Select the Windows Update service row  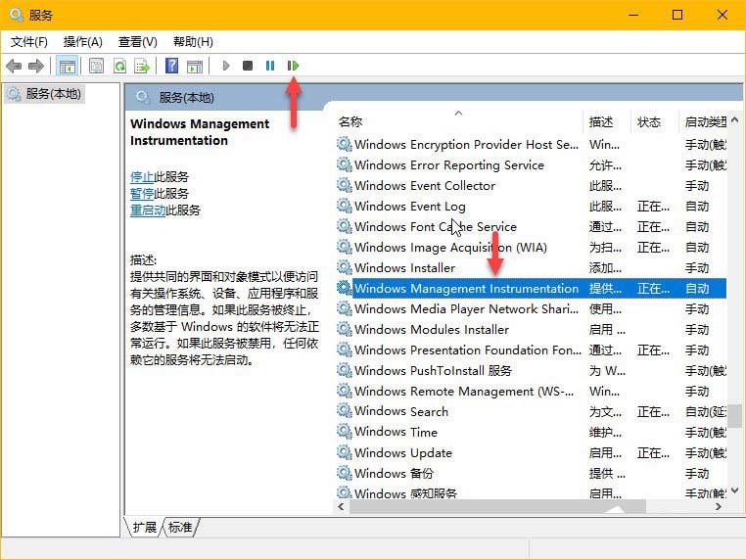[402, 453]
